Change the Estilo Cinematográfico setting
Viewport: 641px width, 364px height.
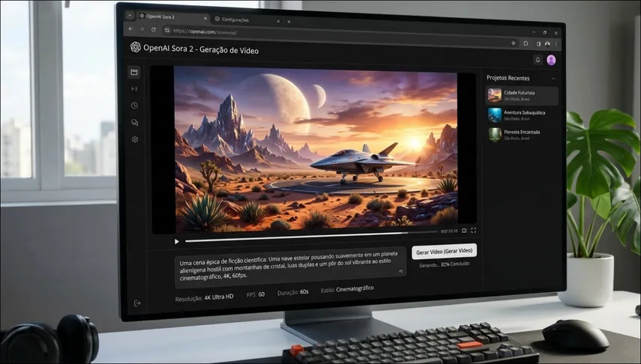(347, 289)
